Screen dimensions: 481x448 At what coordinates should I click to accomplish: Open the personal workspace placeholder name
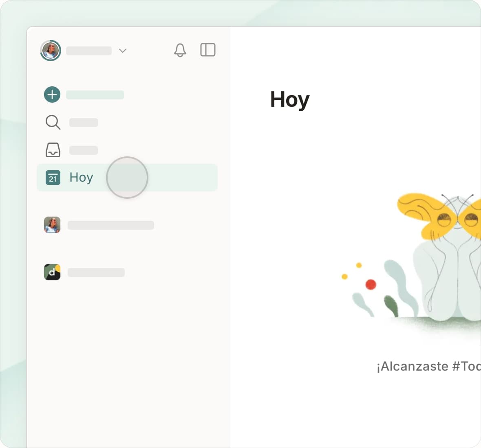tap(111, 225)
